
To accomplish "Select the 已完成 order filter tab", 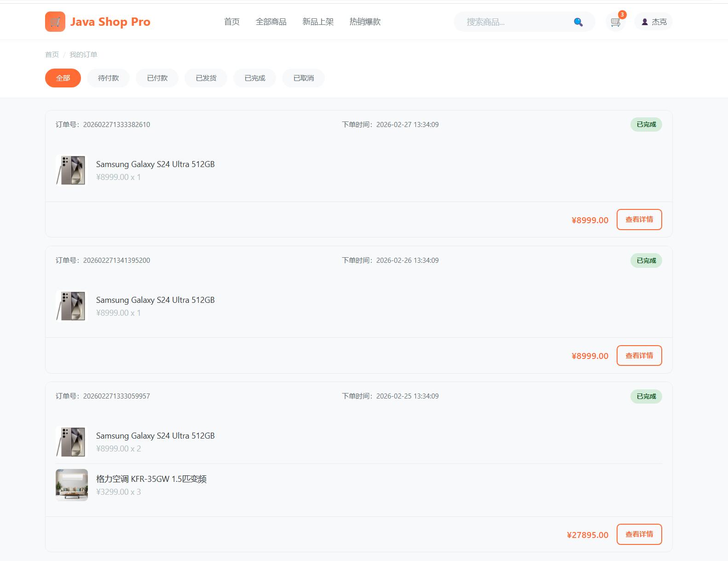I will point(255,78).
